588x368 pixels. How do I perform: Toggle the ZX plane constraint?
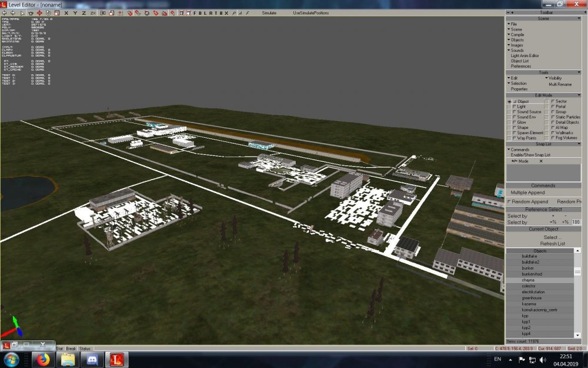pos(93,13)
